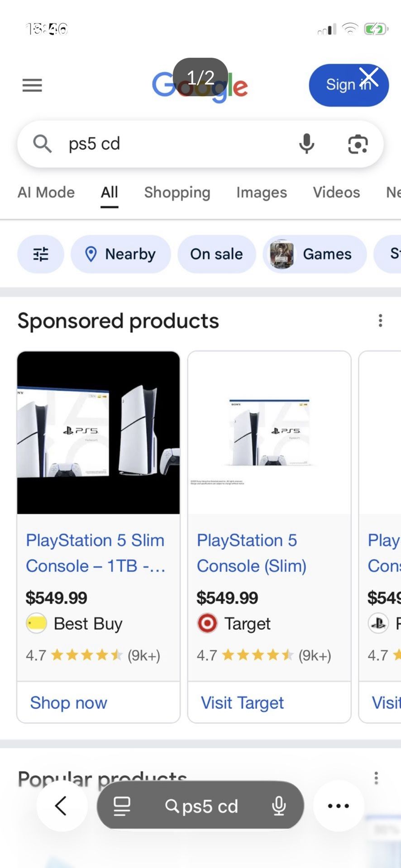The image size is (401, 868).
Task: Open Google Lens camera search
Action: [x=358, y=144]
